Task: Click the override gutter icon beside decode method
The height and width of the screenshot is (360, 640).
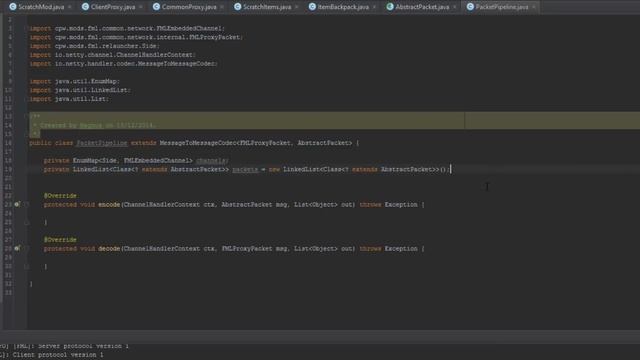Action: 17,248
